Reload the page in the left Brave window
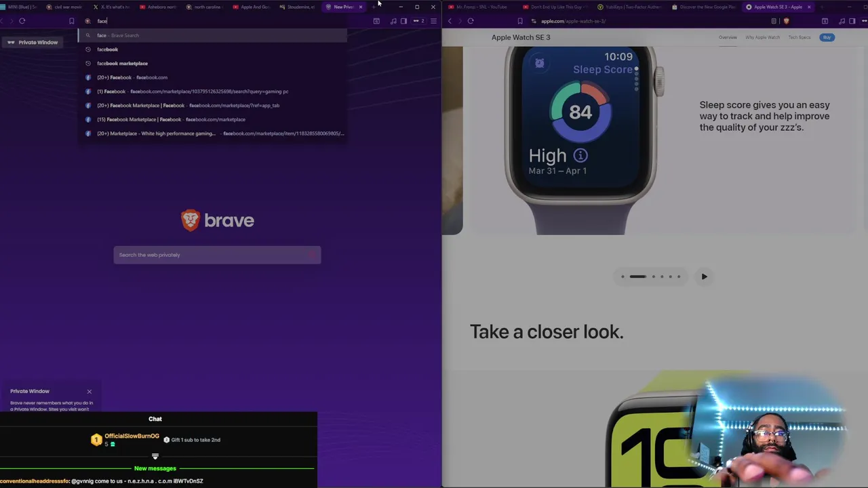The height and width of the screenshot is (488, 868). click(x=22, y=21)
